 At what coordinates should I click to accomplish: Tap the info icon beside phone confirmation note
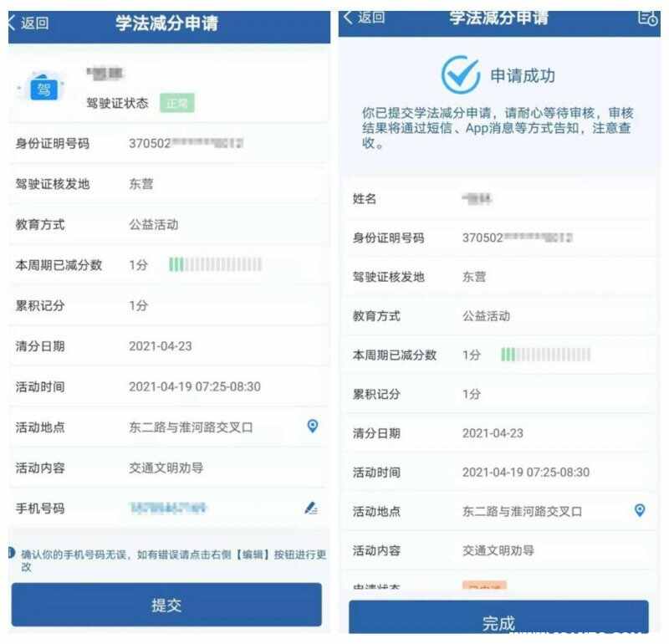(x=12, y=554)
